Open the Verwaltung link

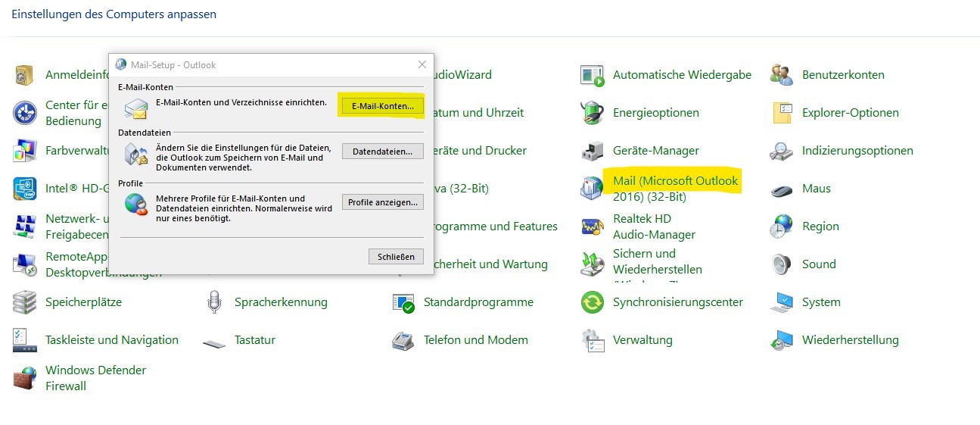tap(643, 340)
